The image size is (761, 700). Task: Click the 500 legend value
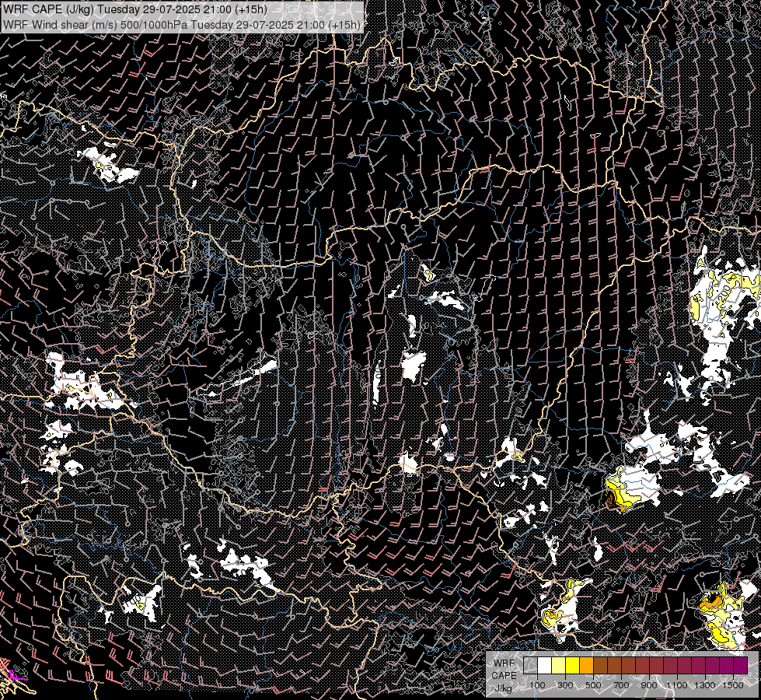[594, 685]
